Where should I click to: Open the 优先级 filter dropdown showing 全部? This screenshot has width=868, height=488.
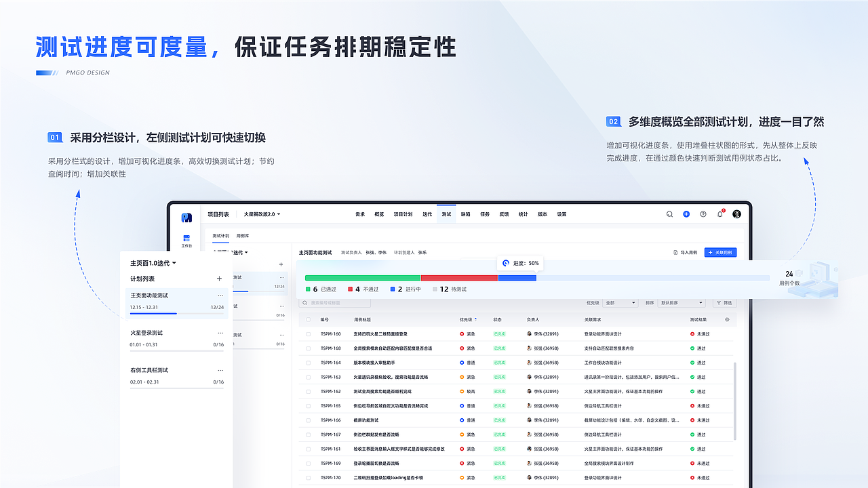click(618, 302)
